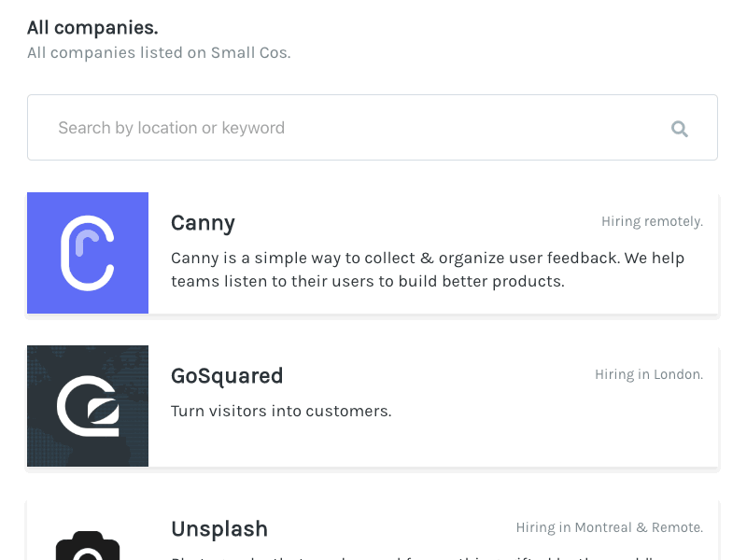Click the black camera icon for Unsplash

88,546
